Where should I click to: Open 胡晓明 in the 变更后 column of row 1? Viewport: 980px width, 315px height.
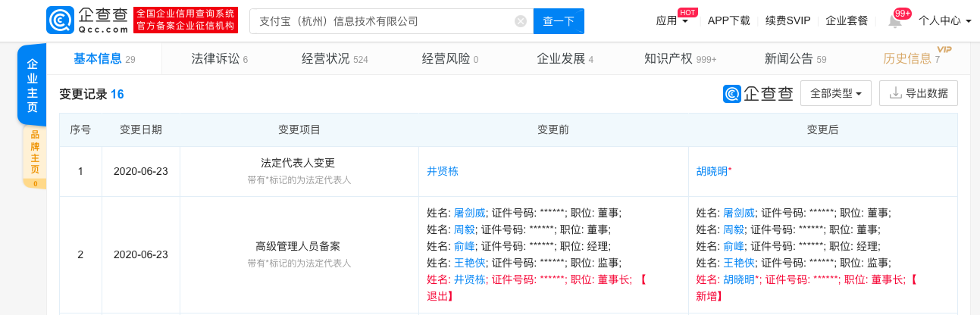[x=712, y=171]
